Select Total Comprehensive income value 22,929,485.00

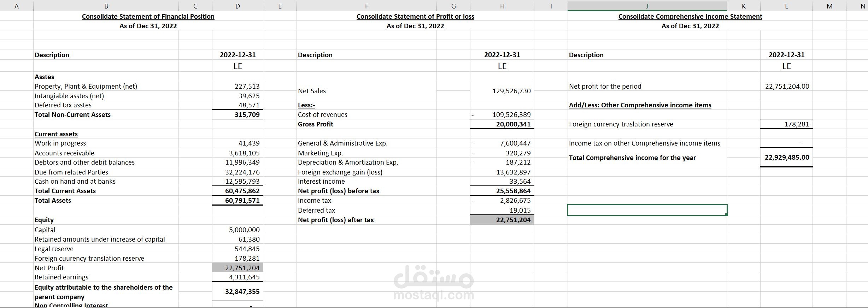(x=787, y=157)
